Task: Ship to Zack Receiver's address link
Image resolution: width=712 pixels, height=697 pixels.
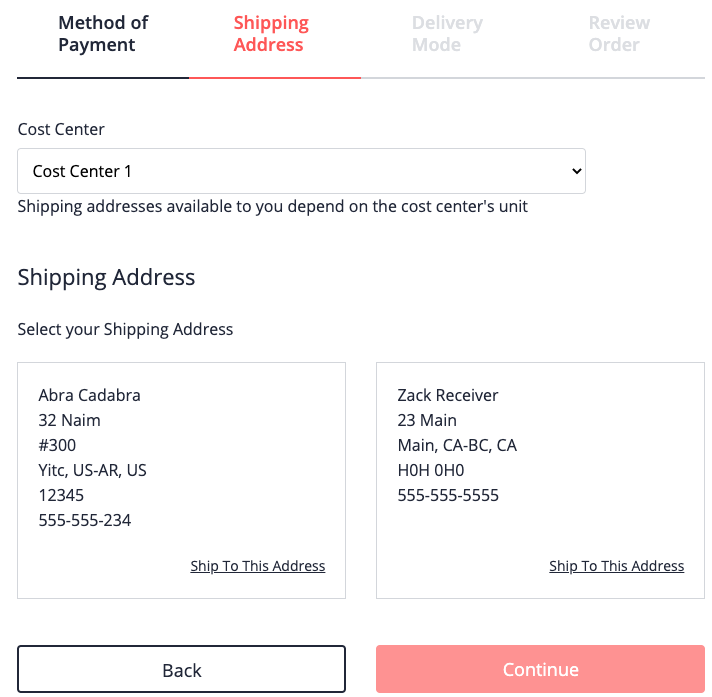Action: pos(617,566)
